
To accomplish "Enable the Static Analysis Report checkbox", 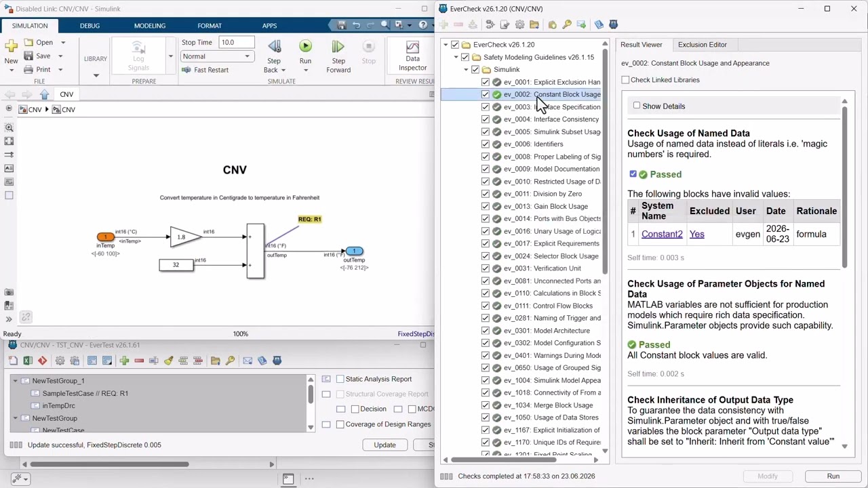I will tap(340, 379).
